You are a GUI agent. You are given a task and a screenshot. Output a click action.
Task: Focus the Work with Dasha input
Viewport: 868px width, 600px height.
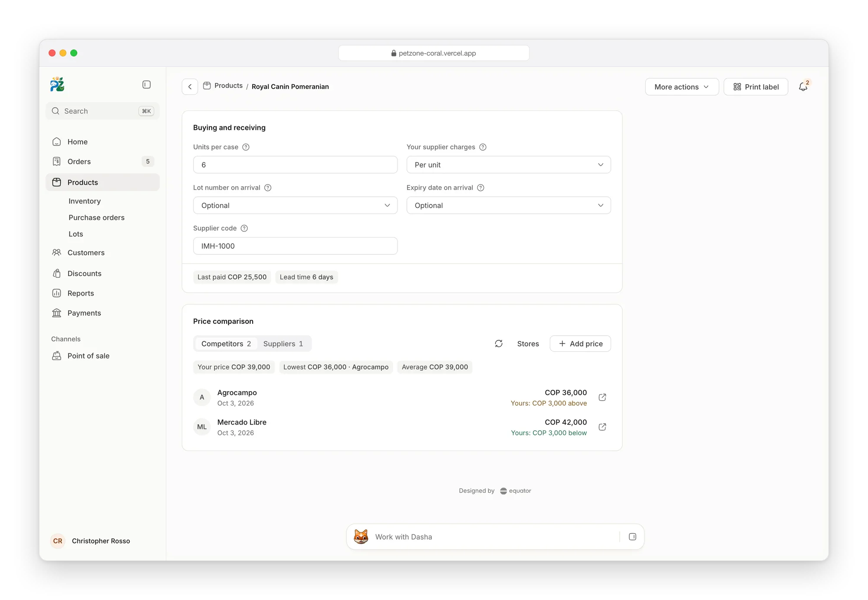pyautogui.click(x=495, y=537)
